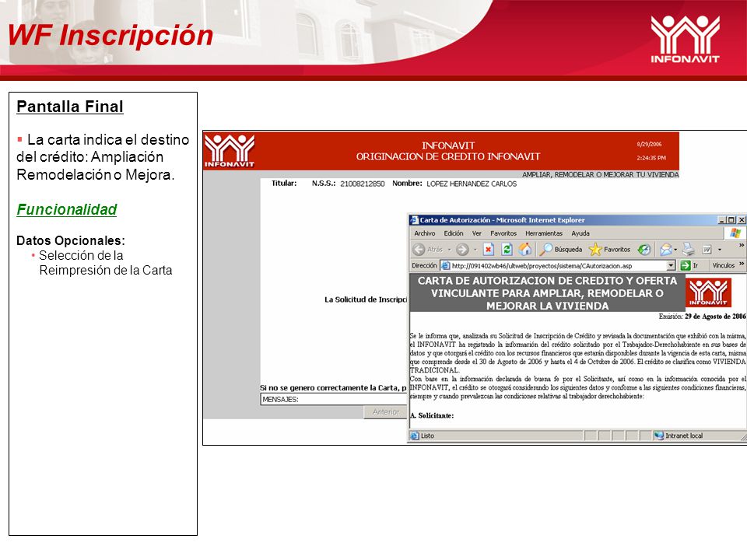This screenshot has height=560, width=747.
Task: Click the white INFONAVIT logo on slide banner
Action: 685,40
